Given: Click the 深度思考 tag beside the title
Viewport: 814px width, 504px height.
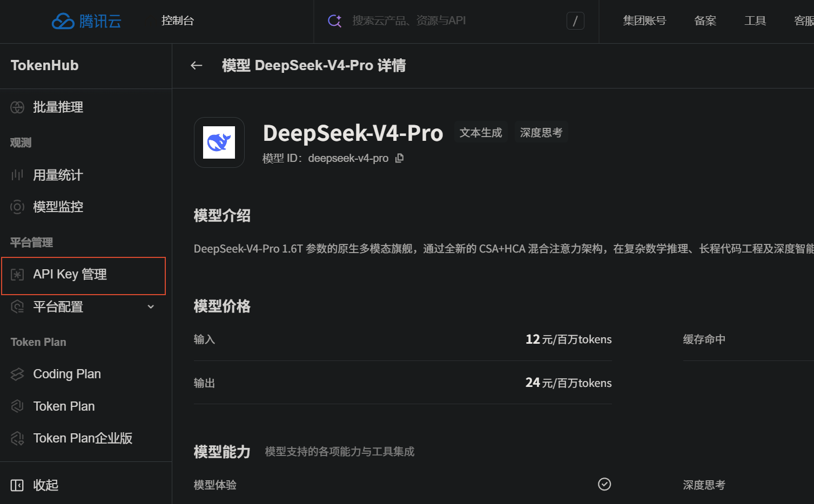Looking at the screenshot, I should pos(541,133).
